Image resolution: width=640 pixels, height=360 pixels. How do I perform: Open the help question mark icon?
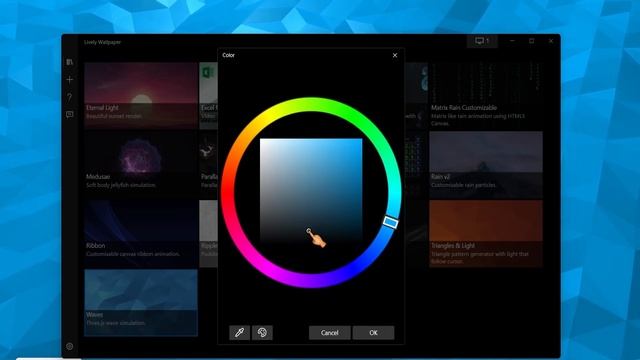pyautogui.click(x=70, y=97)
